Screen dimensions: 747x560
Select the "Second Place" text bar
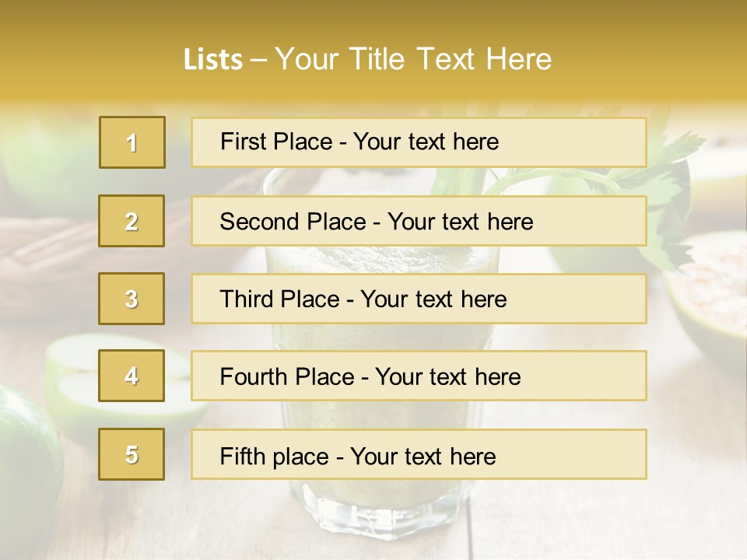[x=419, y=221]
